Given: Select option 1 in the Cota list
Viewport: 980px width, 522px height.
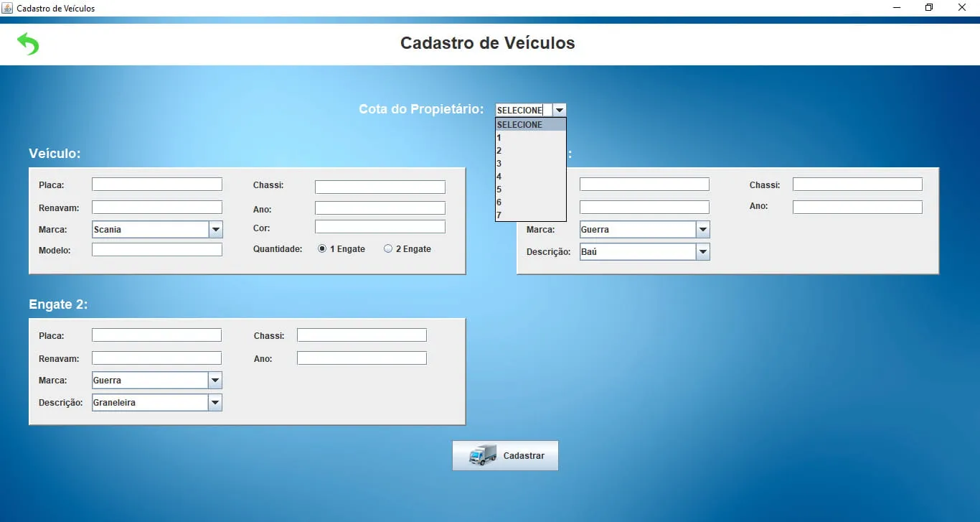Looking at the screenshot, I should click(531, 138).
